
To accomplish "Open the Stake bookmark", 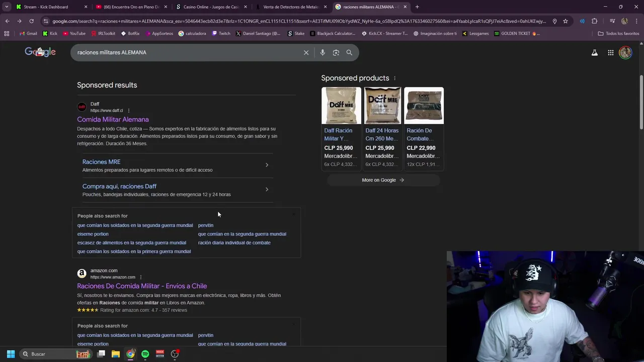I will click(x=296, y=33).
